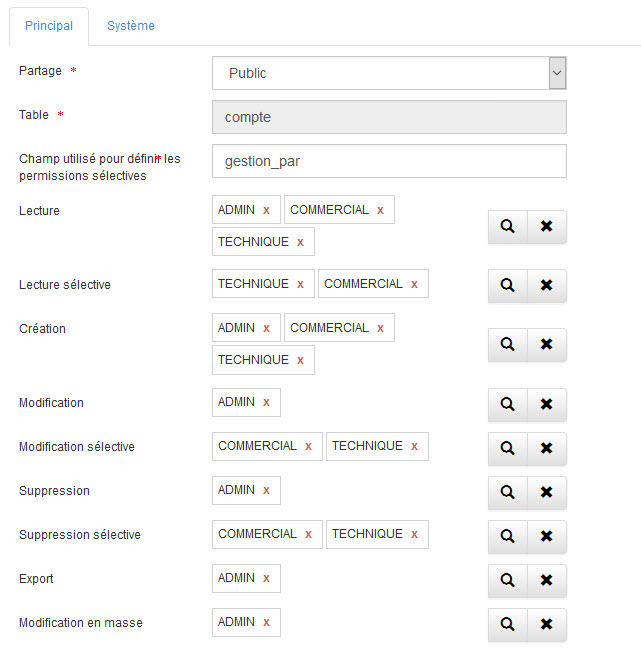Switch to the Principal tab
The height and width of the screenshot is (651, 641).
pyautogui.click(x=49, y=26)
